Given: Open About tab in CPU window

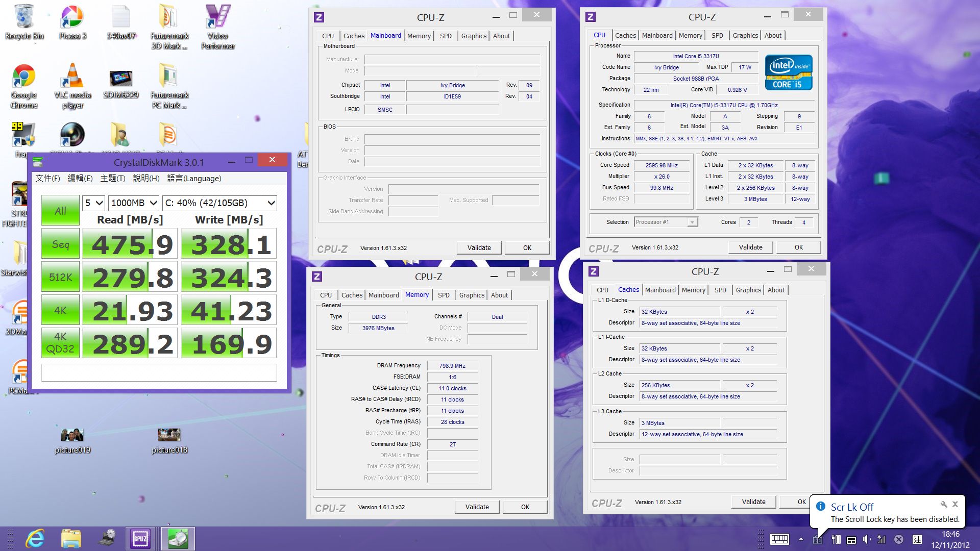Looking at the screenshot, I should tap(773, 35).
